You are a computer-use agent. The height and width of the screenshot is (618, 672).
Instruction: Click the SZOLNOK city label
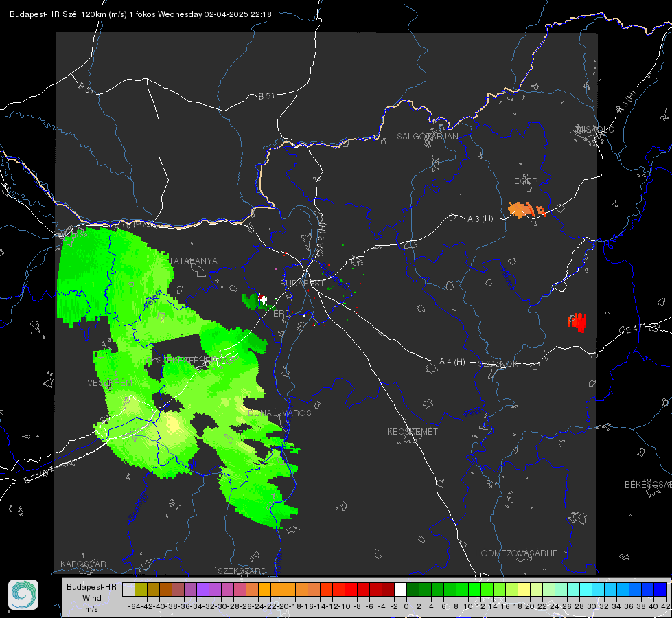tap(498, 364)
